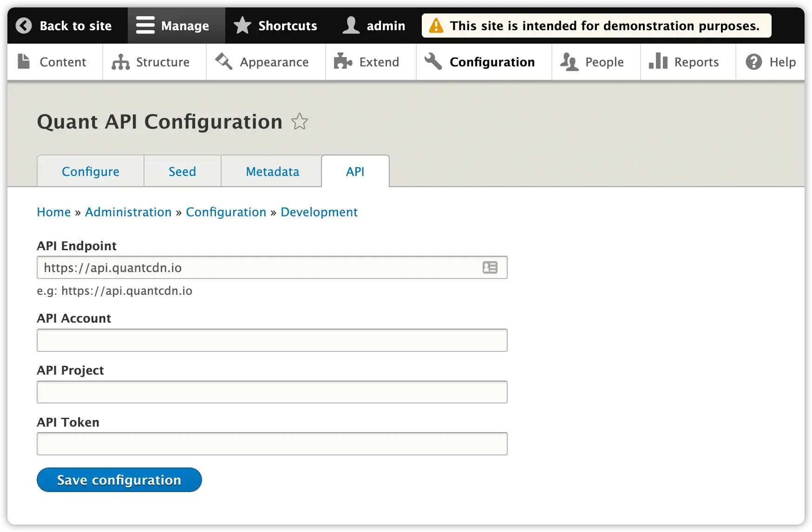
Task: Open the Manage hamburger menu icon
Action: tap(144, 25)
